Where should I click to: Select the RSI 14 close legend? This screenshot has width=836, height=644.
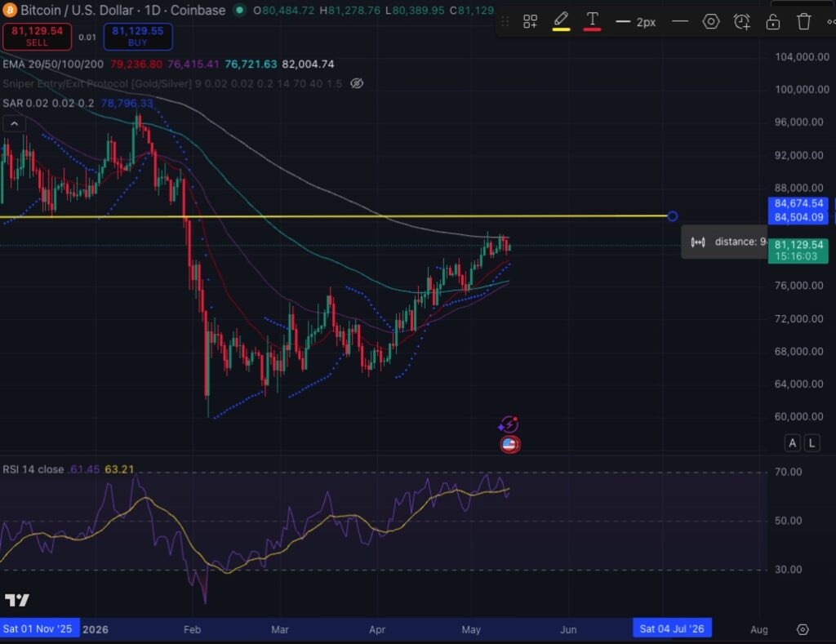point(33,469)
